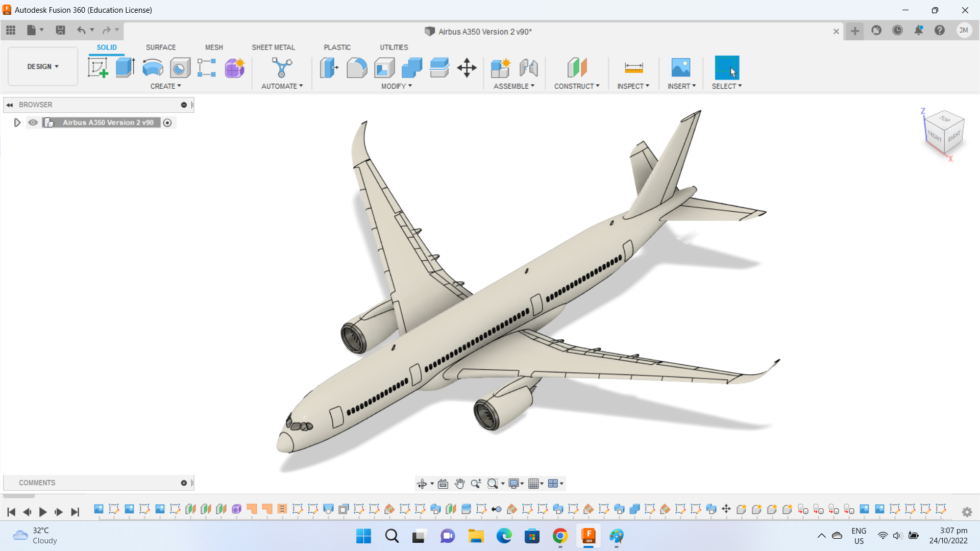Click the New Component icon
This screenshot has height=551, width=980.
[x=501, y=67]
